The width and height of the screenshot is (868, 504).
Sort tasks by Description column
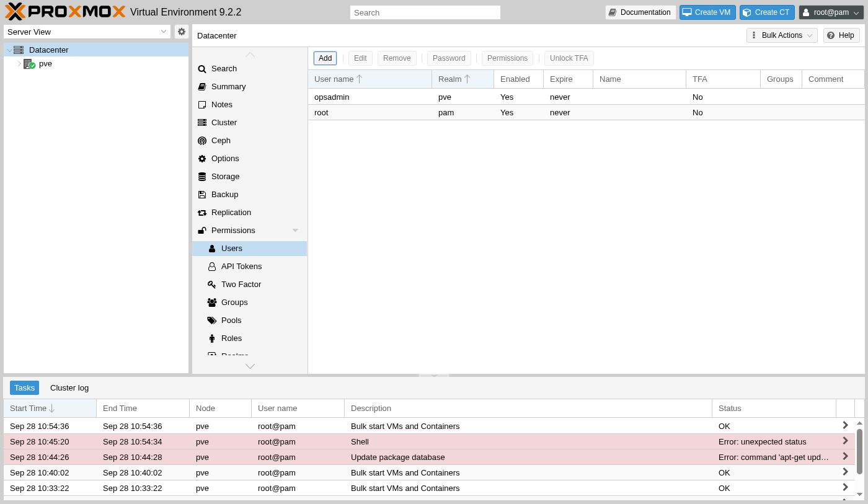coord(528,409)
